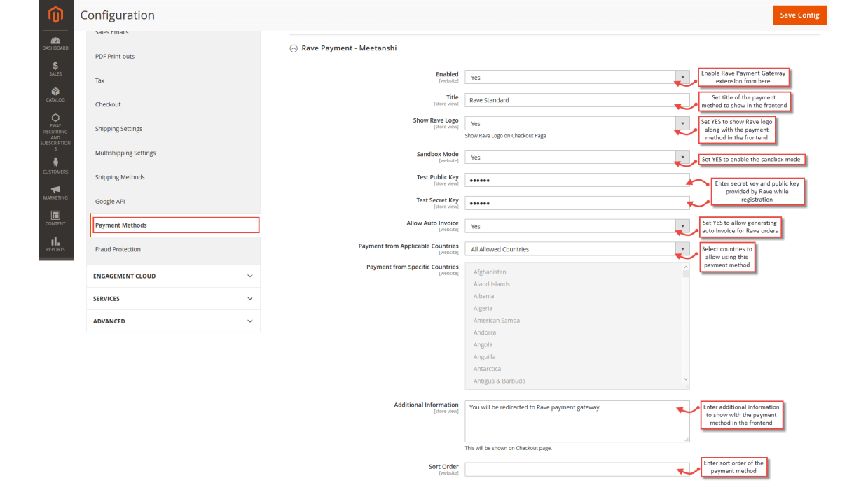
Task: Select Albania in countries list
Action: [x=484, y=296]
